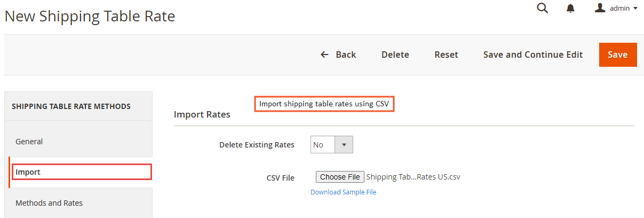Viewport: 644px width, 218px height.
Task: Click the admin user avatar icon
Action: 600,8
